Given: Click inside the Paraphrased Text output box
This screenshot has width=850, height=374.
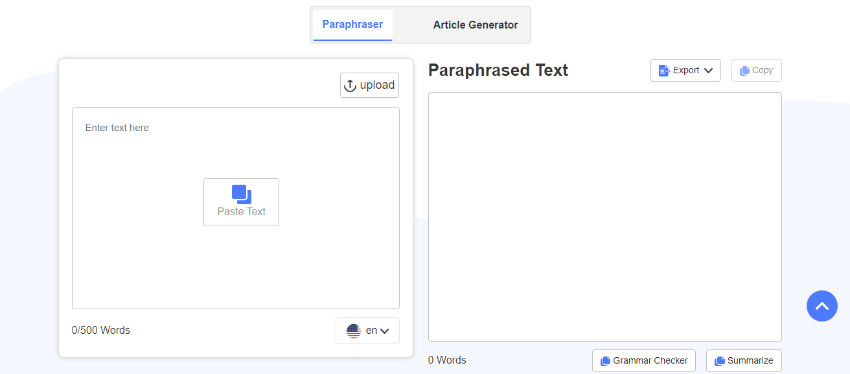Looking at the screenshot, I should [x=605, y=217].
